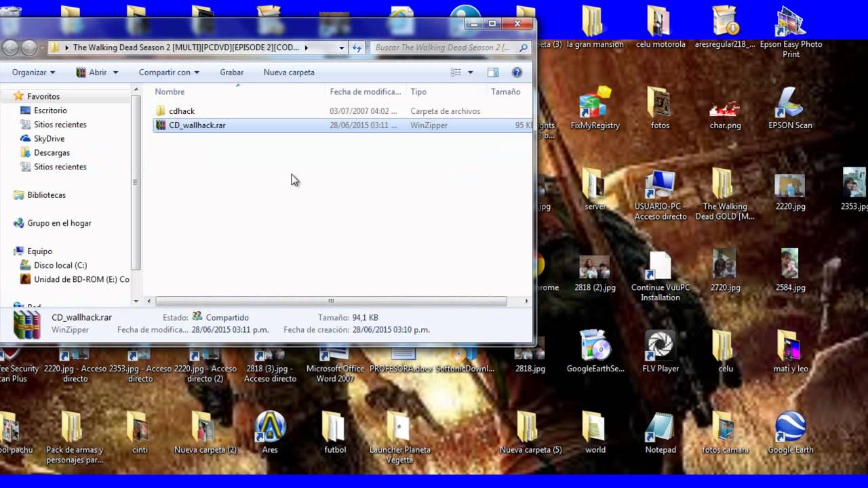Open the FLV Player desktop icon
This screenshot has height=488, width=868.
pos(660,351)
